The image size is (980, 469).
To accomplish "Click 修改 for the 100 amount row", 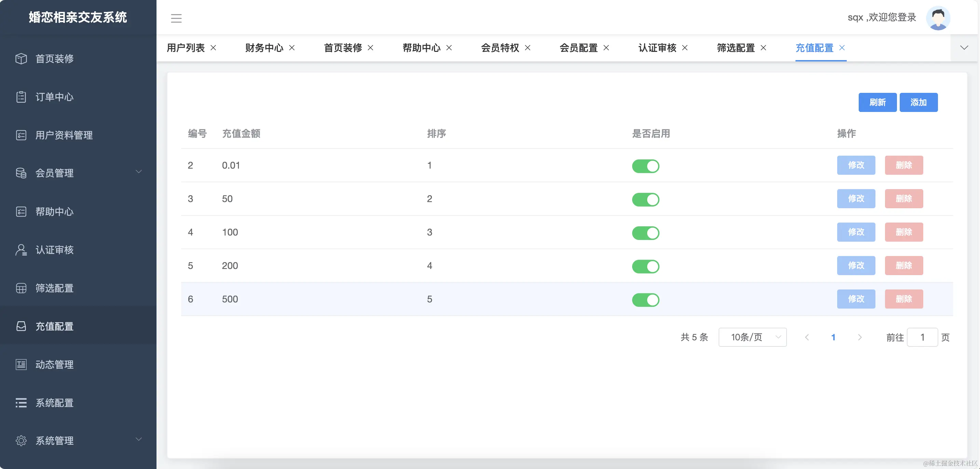I will (x=856, y=232).
